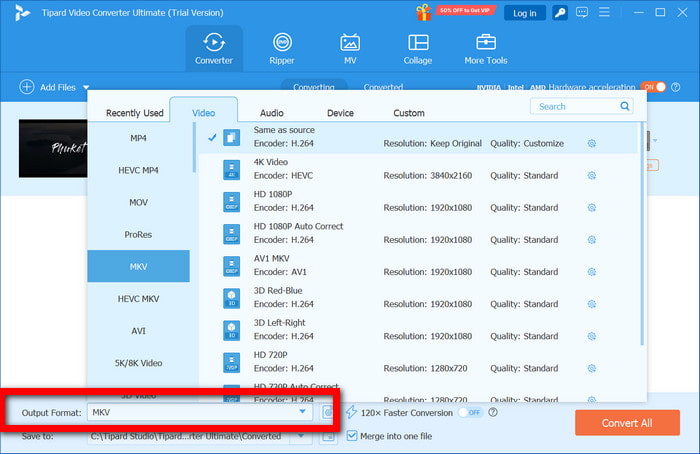Choose the HD 720P preset row

coord(418,362)
